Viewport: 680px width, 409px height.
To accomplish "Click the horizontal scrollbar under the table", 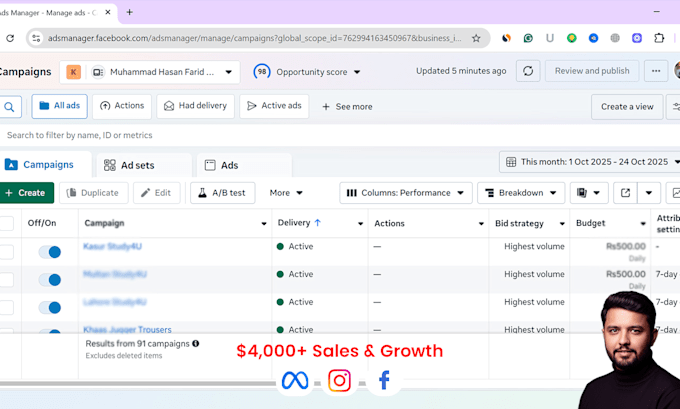I will (138, 384).
